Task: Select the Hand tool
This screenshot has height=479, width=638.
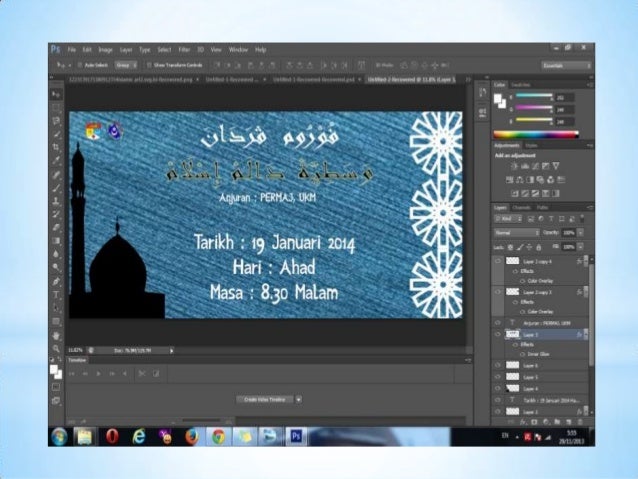Action: coord(56,335)
